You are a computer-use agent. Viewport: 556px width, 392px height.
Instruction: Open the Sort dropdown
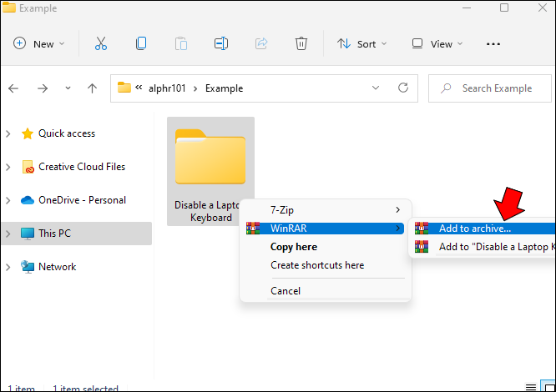pos(361,43)
